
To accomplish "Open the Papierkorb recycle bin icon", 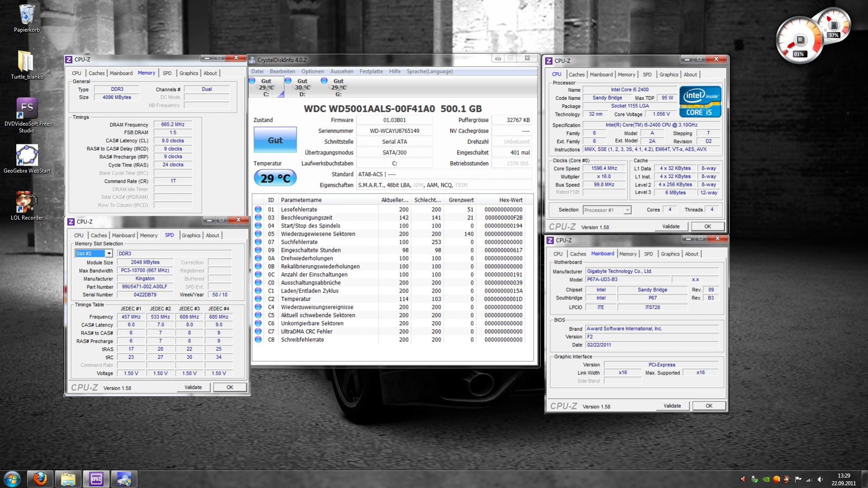I will tap(27, 19).
